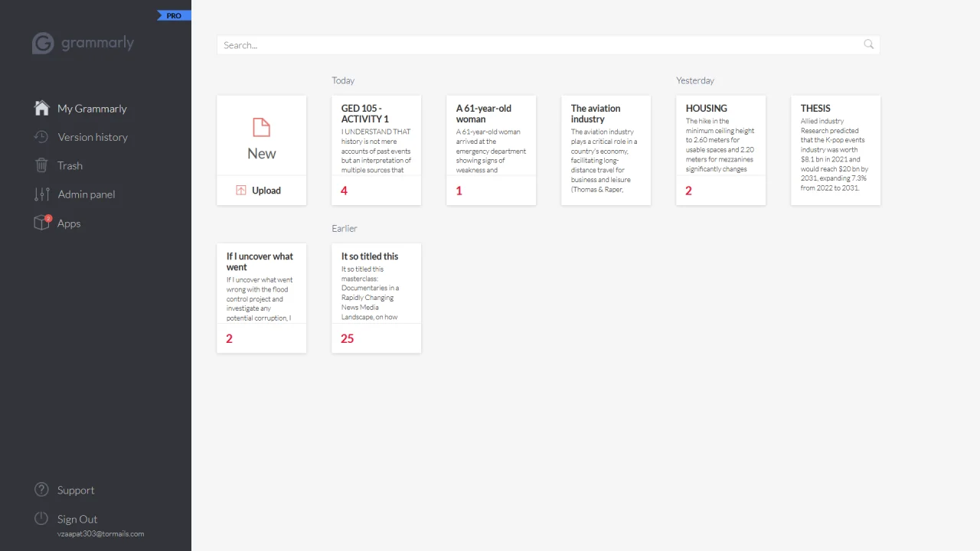The height and width of the screenshot is (551, 980).
Task: Create a New document
Action: click(262, 136)
